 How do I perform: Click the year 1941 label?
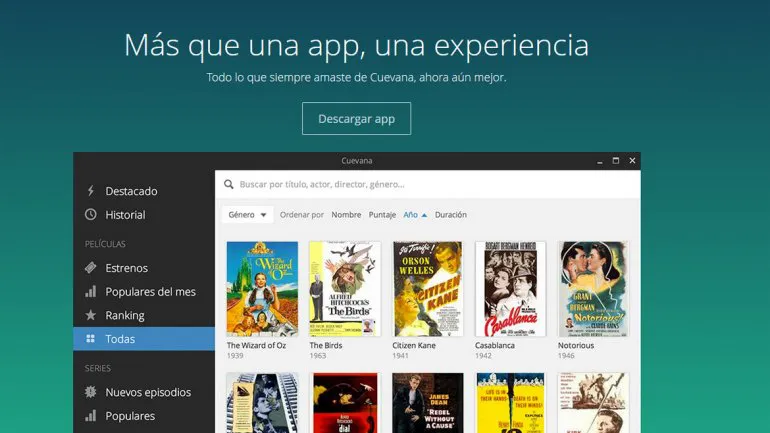pyautogui.click(x=400, y=355)
